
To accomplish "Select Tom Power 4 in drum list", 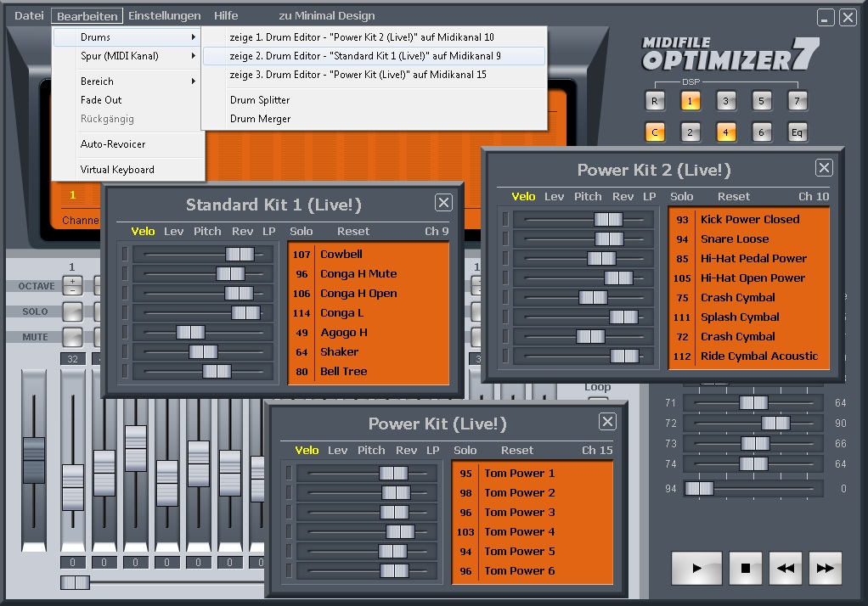I will tap(519, 532).
